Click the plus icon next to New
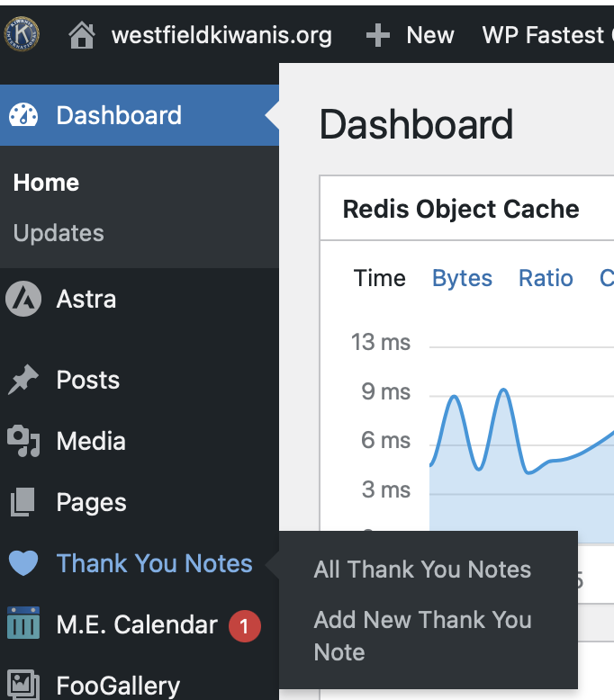This screenshot has height=700, width=614. pyautogui.click(x=378, y=36)
